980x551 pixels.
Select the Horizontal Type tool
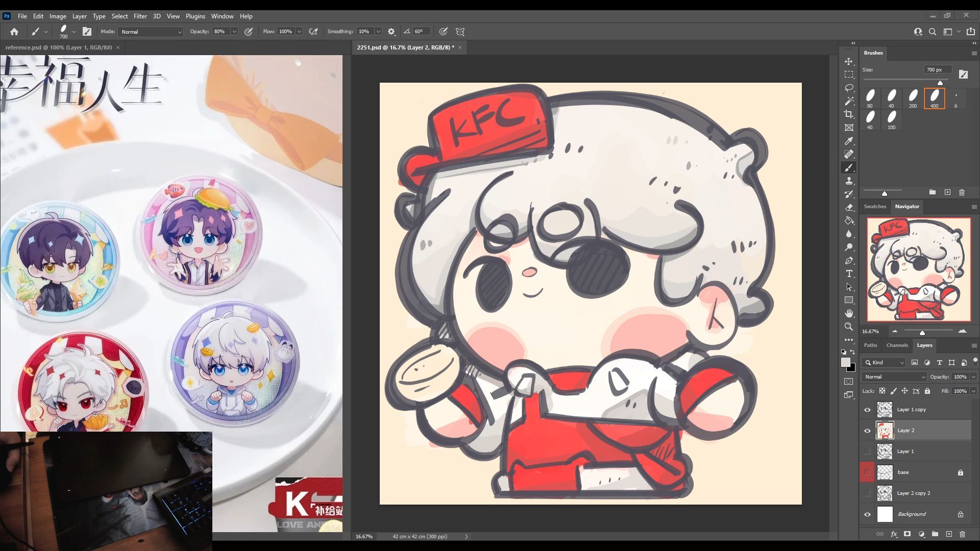[849, 274]
